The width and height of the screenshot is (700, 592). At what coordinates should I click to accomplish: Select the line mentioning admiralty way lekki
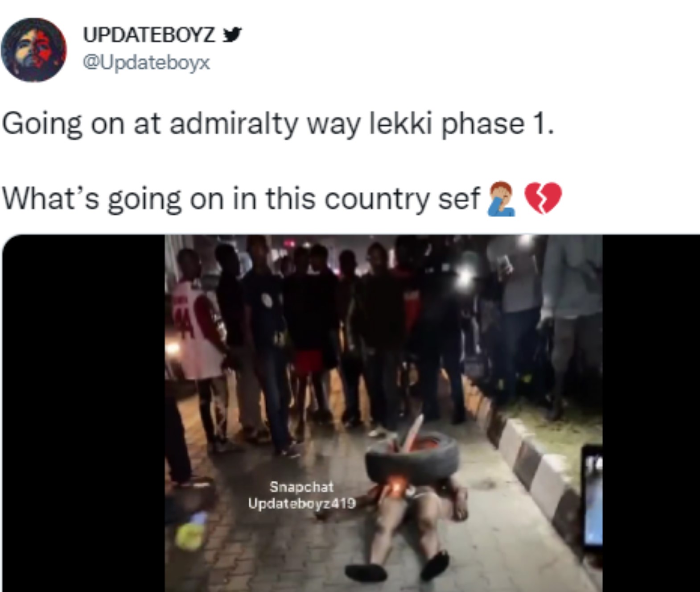[x=278, y=124]
